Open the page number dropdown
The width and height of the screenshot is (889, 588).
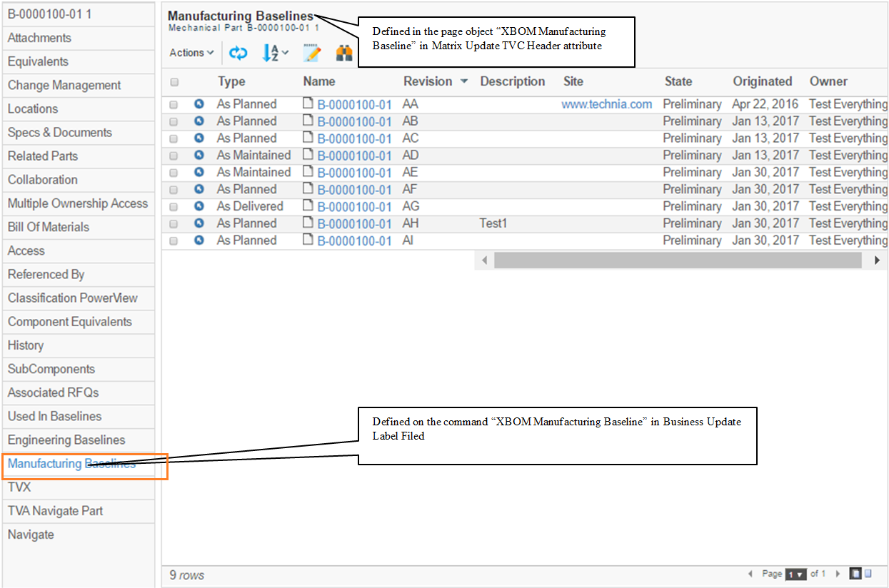click(x=795, y=574)
